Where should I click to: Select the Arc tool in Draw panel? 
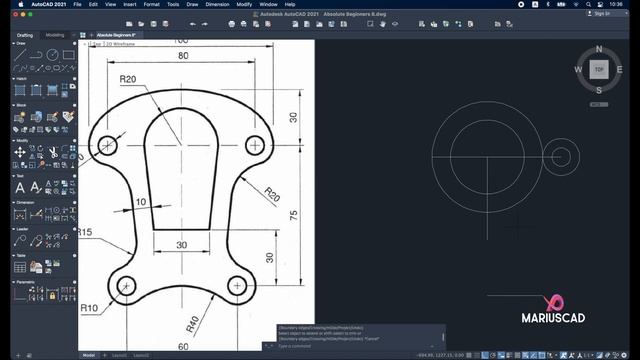16,68
